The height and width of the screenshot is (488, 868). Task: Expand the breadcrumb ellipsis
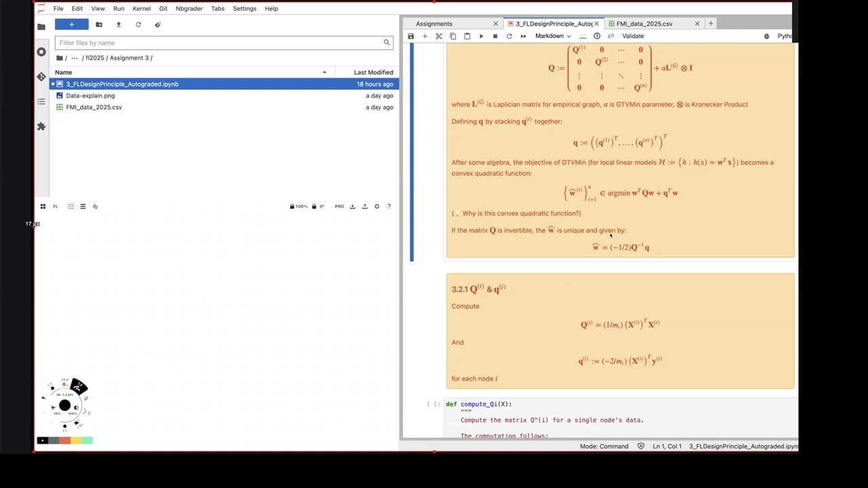click(x=75, y=58)
